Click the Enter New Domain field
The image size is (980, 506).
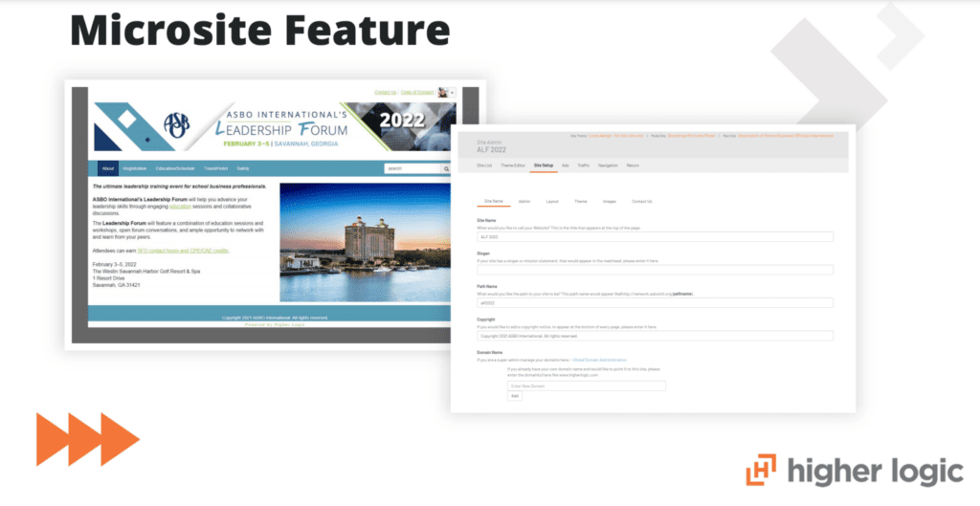pyautogui.click(x=586, y=385)
